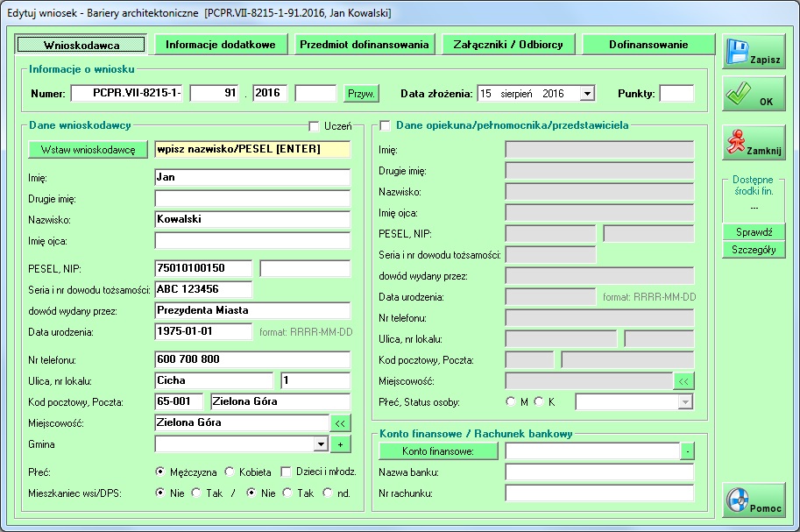Click the Sprawdź button
This screenshot has width=800, height=532.
click(x=754, y=231)
